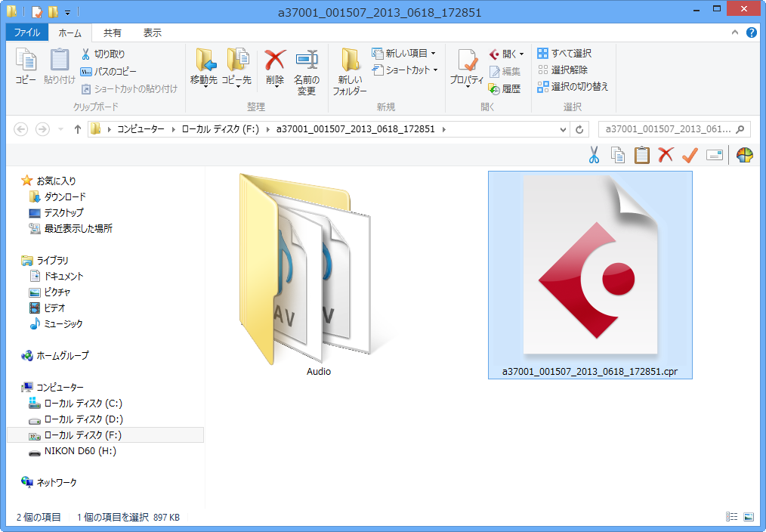Click the Paste (貼り付け) ribbon icon

pos(60,66)
